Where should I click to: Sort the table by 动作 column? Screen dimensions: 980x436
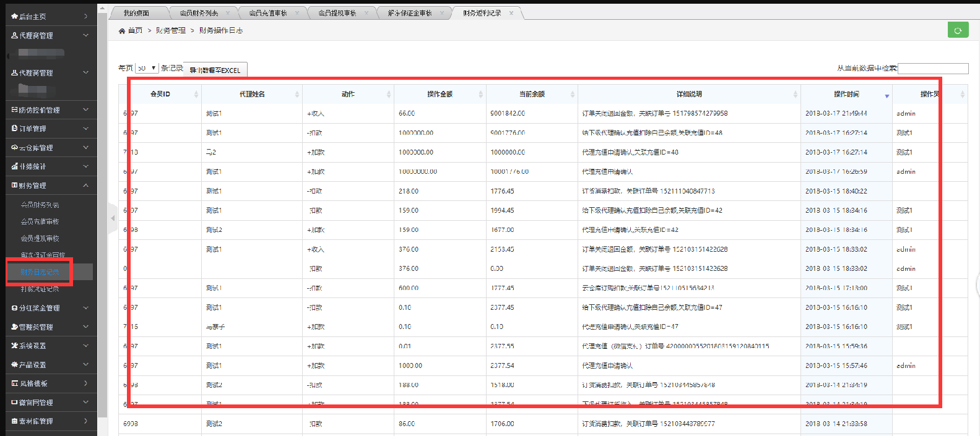tap(348, 94)
